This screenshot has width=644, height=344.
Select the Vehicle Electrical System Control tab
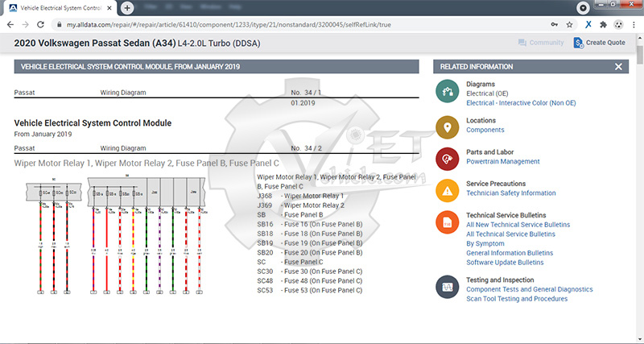click(x=61, y=8)
